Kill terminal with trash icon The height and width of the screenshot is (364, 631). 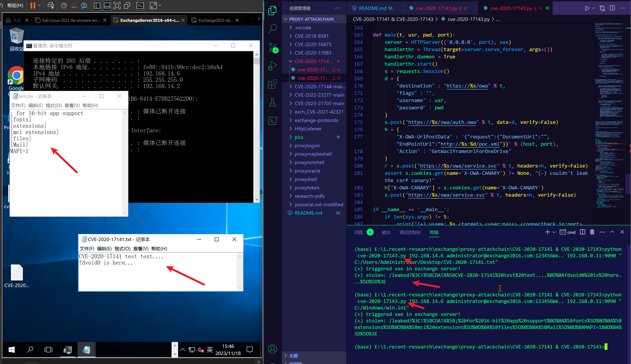(x=592, y=232)
